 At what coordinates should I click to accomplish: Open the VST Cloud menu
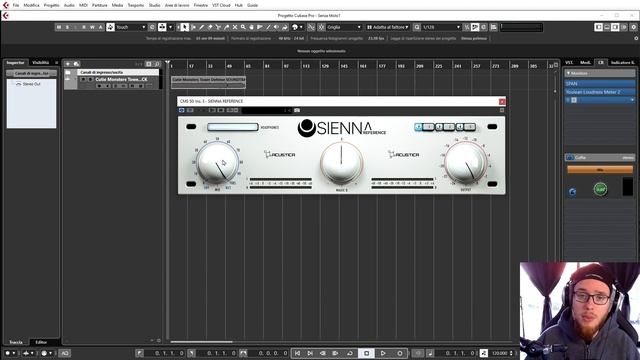[221, 5]
